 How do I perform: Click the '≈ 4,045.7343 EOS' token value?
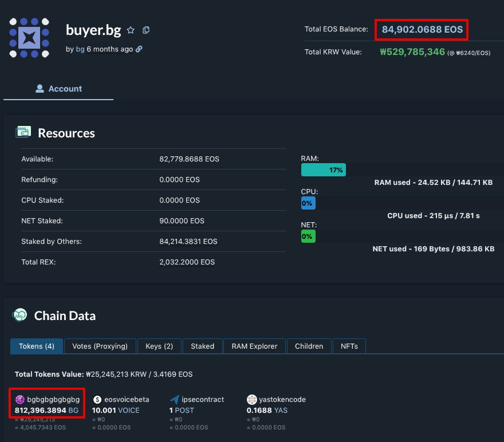[40, 427]
